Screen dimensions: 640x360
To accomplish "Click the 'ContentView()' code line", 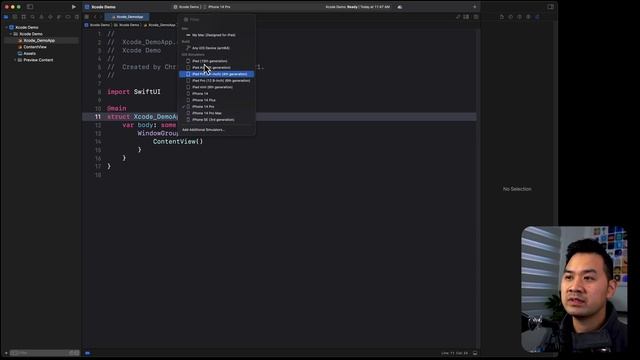I will [178, 142].
